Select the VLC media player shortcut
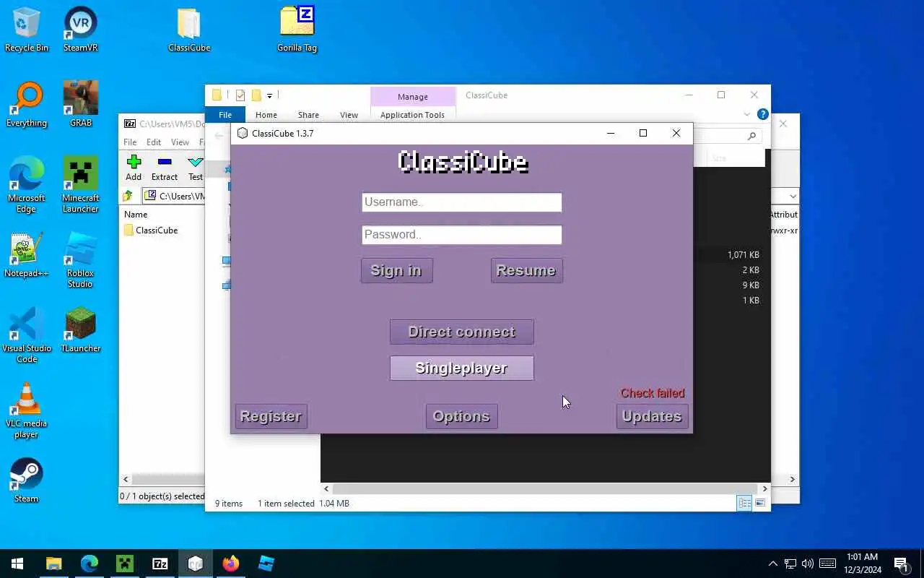The height and width of the screenshot is (578, 924). tap(26, 410)
